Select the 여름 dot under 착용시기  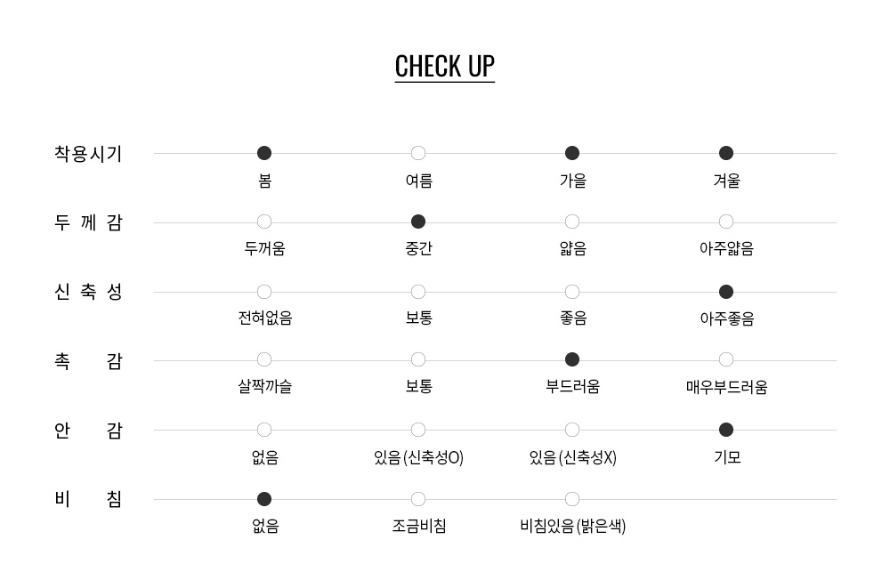(418, 153)
